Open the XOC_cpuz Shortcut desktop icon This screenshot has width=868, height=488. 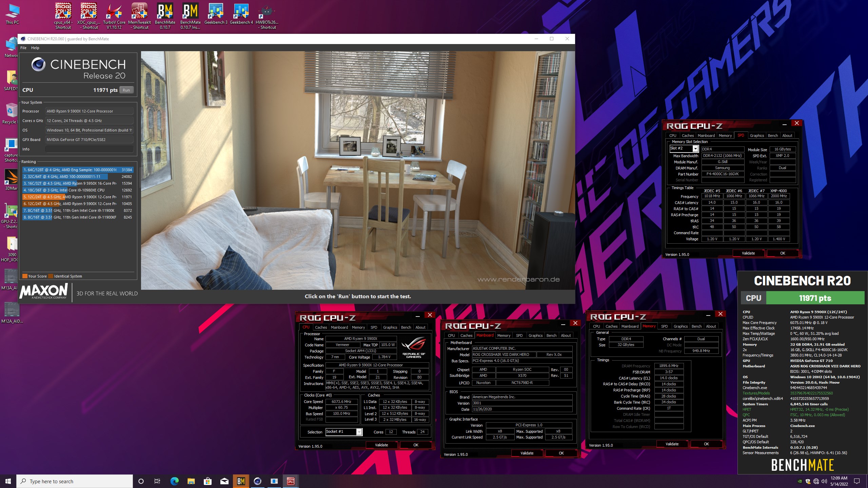(x=88, y=16)
